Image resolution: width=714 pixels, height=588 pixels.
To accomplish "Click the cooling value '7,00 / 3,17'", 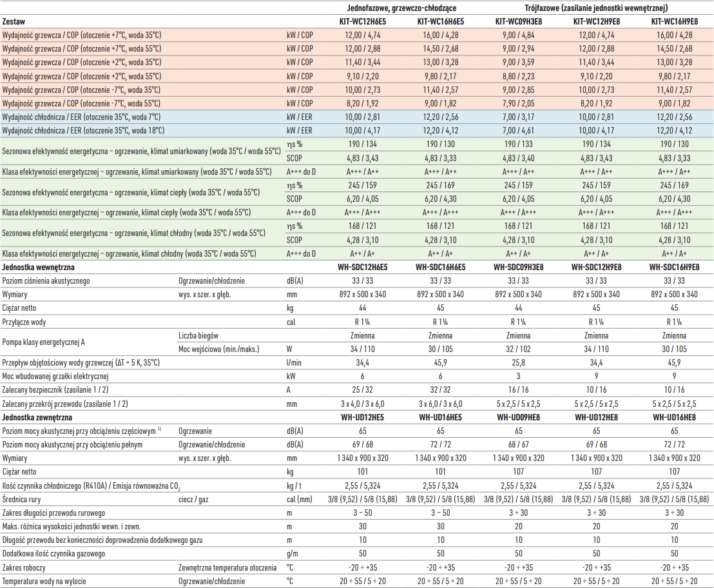I will pos(518,117).
